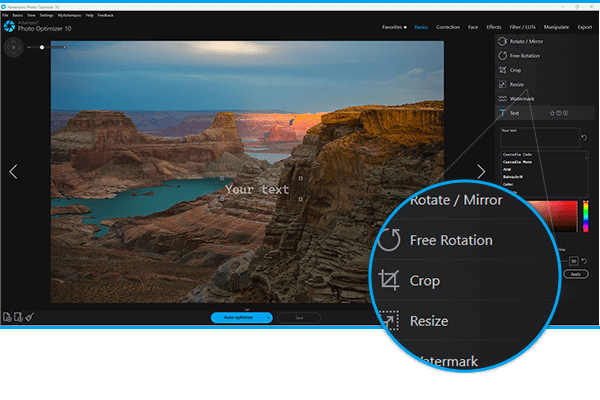The image size is (600, 400).
Task: Click the 'Your text' overlay on photo
Action: pos(257,189)
